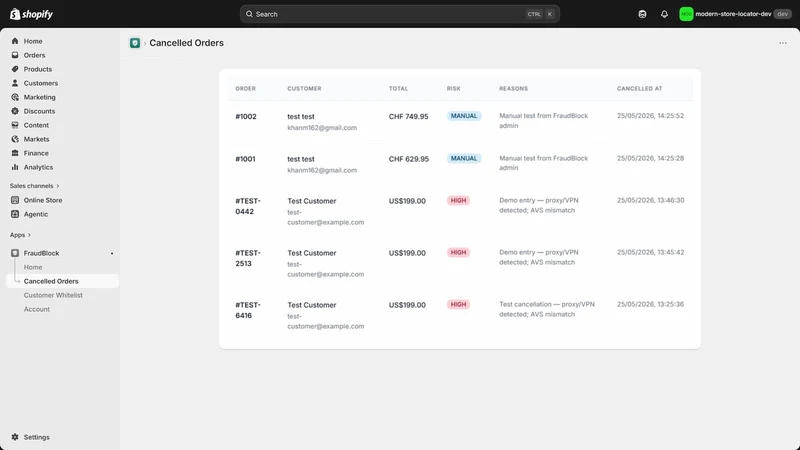Click the MANUAL badge for order #1002
Viewport: 800px width, 450px height.
(x=464, y=116)
